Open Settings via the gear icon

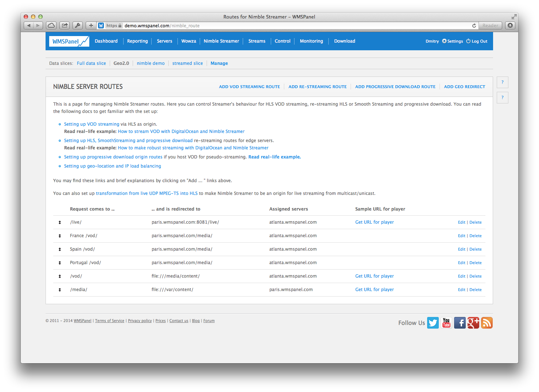point(444,41)
